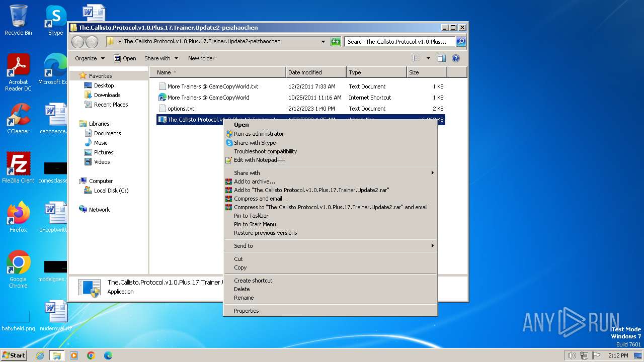The width and height of the screenshot is (644, 362).
Task: Select Add to archive...
Action: click(330, 182)
